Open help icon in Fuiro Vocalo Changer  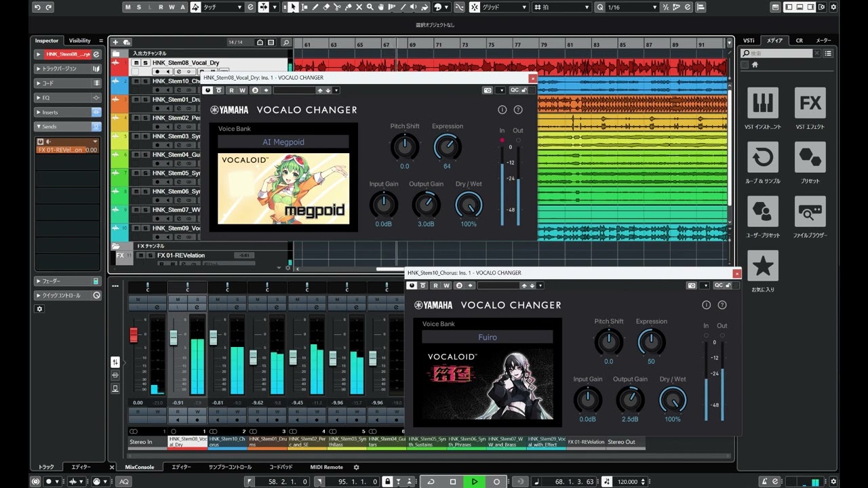[x=722, y=305]
